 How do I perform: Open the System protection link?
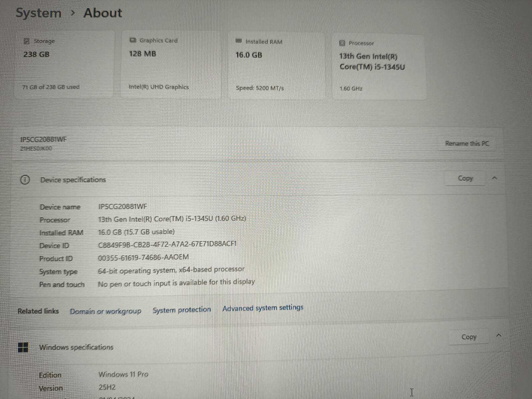coord(182,310)
